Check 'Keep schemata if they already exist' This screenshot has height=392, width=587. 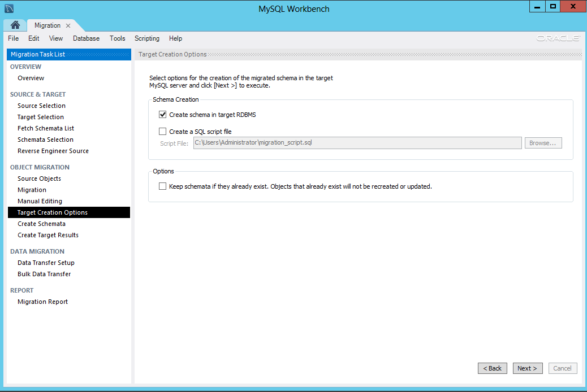coord(163,186)
